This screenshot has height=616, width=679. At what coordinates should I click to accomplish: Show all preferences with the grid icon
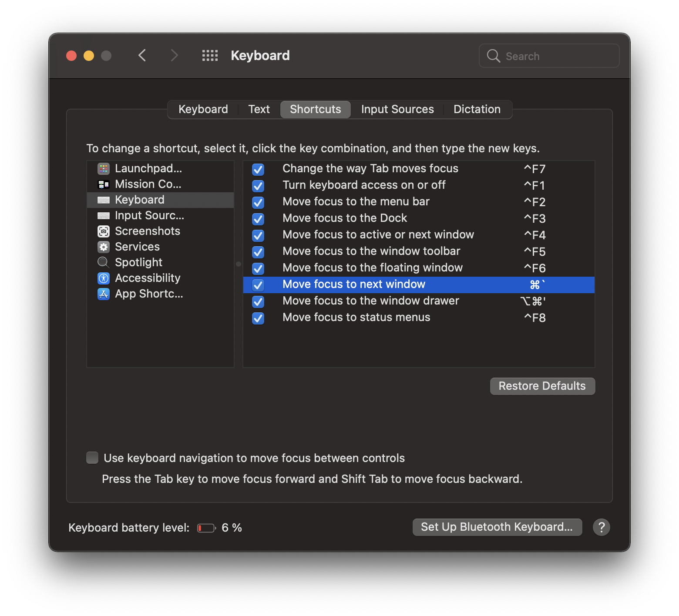210,56
